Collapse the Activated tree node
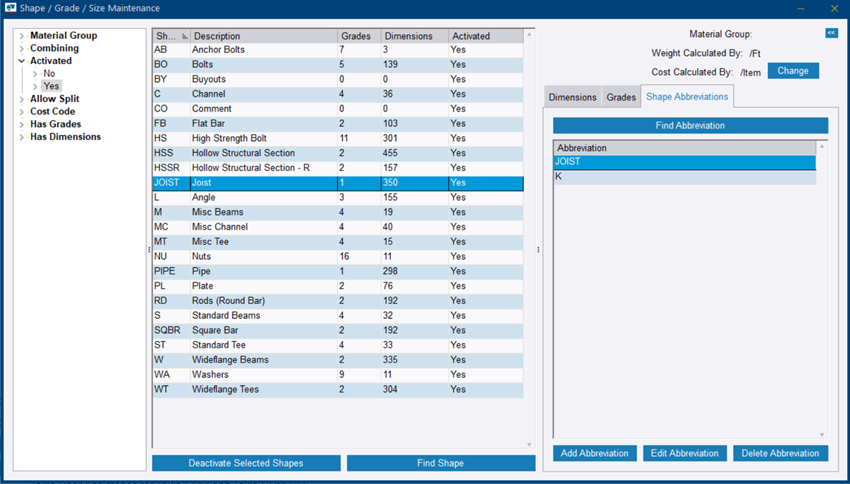 tap(21, 61)
